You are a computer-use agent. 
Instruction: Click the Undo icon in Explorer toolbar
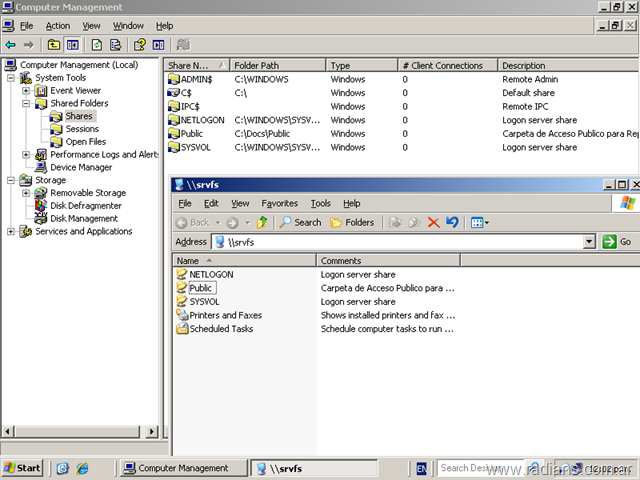[452, 222]
